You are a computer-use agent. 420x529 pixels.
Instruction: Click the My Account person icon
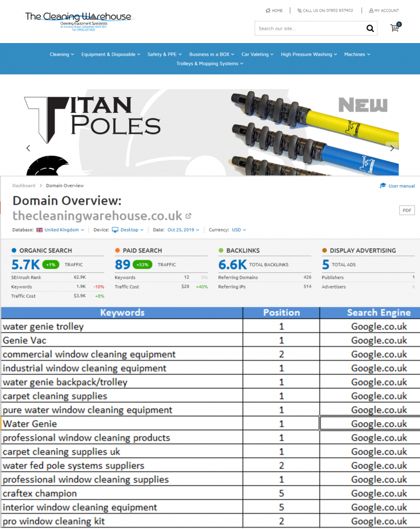coord(371,10)
